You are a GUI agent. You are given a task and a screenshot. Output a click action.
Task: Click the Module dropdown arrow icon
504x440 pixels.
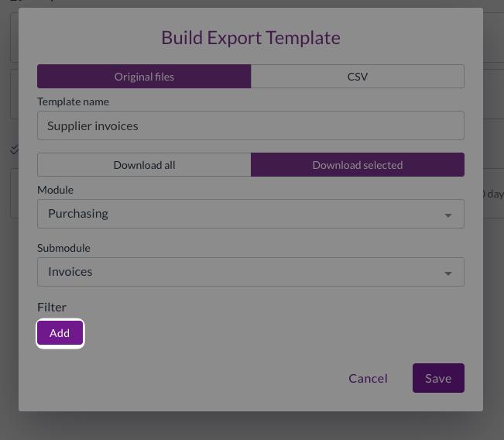click(x=447, y=215)
